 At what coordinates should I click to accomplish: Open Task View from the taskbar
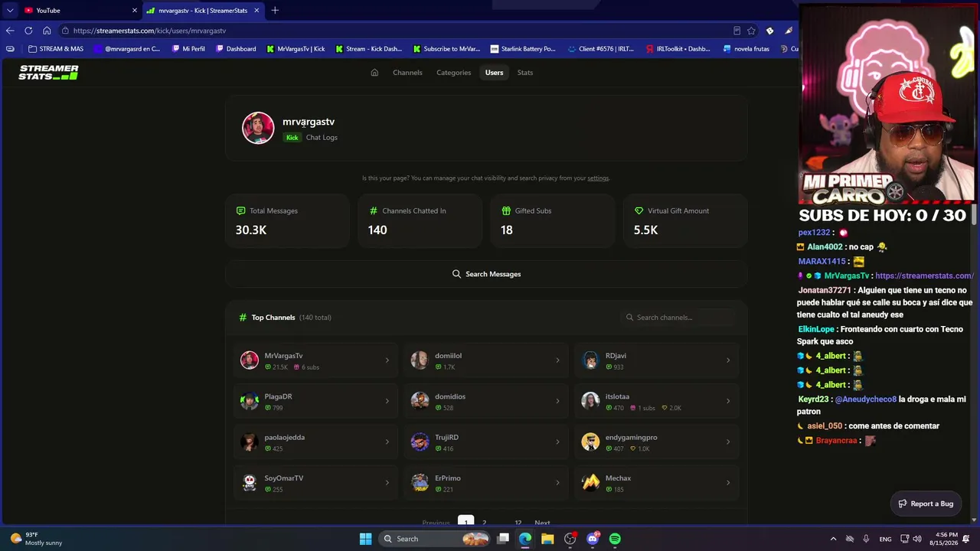(x=503, y=539)
